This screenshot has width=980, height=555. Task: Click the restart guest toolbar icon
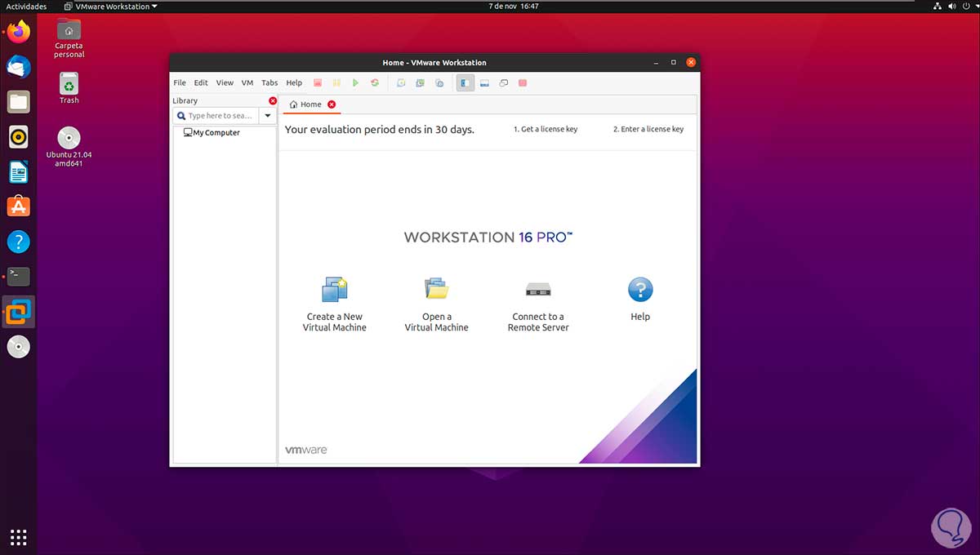[375, 83]
